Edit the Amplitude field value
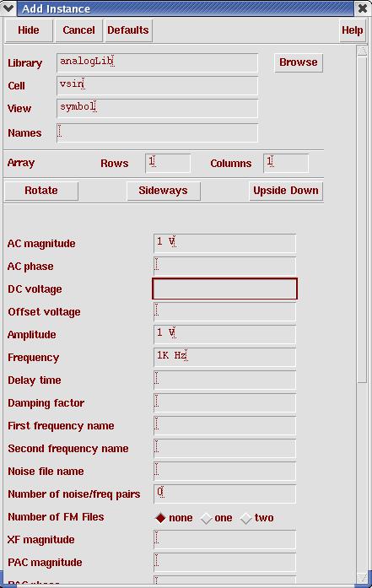Viewport: 372px width, 588px height. click(224, 335)
